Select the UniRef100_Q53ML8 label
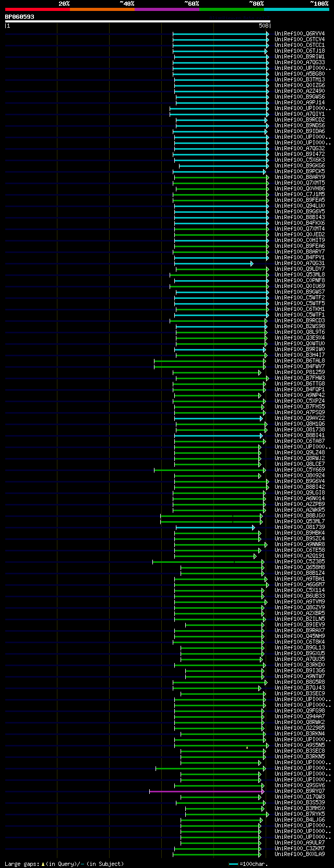Viewport: 334px width, 868px height. coord(300,275)
